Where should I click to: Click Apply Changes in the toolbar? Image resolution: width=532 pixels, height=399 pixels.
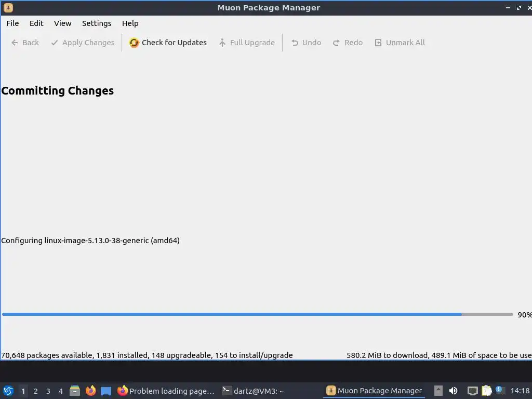pos(83,43)
